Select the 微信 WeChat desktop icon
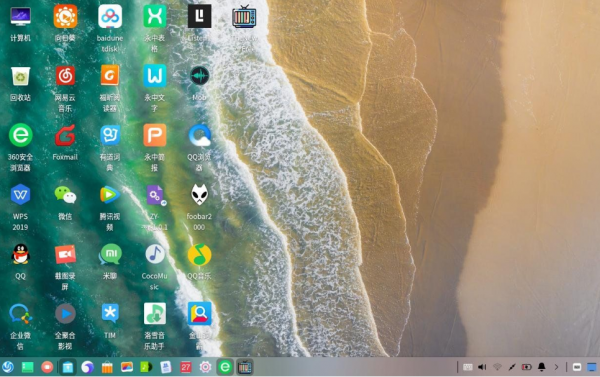 (x=65, y=195)
